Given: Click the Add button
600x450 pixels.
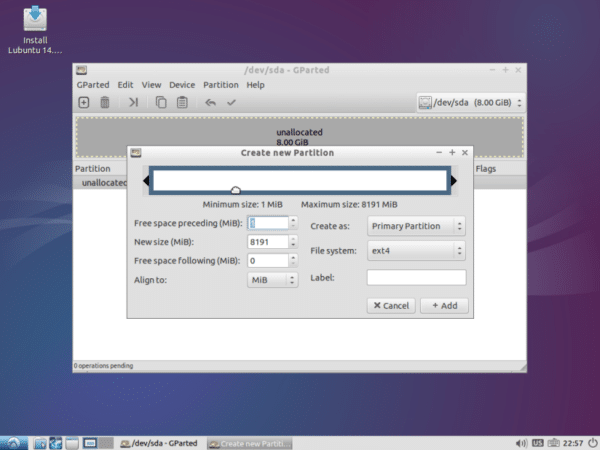Looking at the screenshot, I should 444,306.
